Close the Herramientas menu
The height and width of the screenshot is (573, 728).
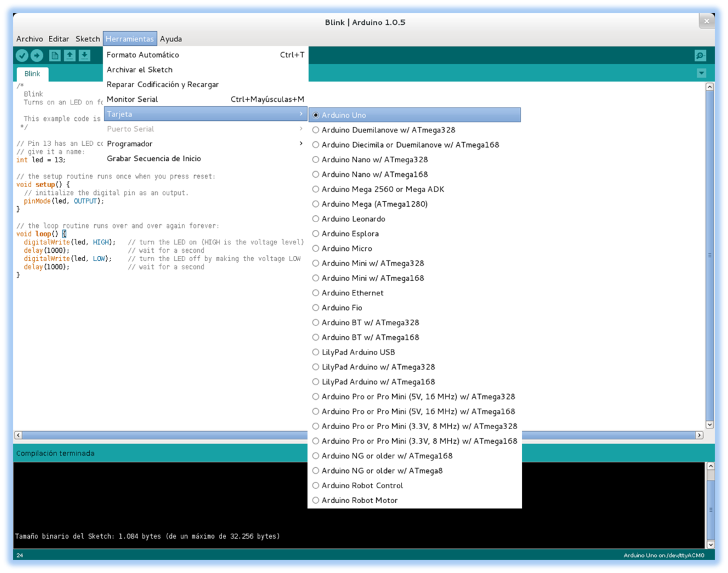point(130,39)
